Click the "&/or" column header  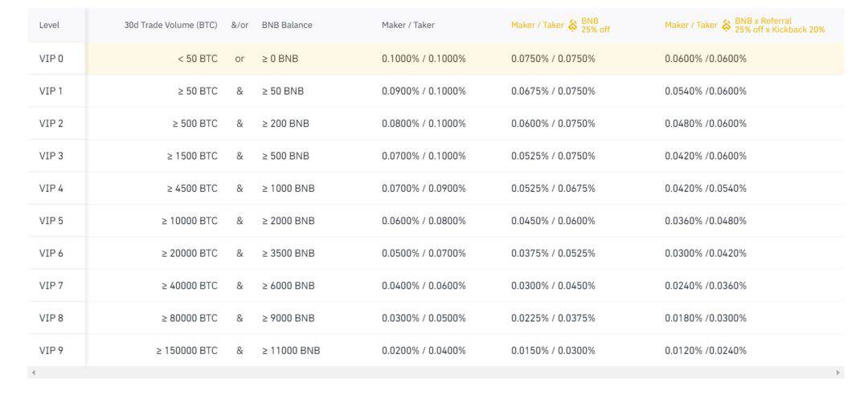tap(240, 25)
